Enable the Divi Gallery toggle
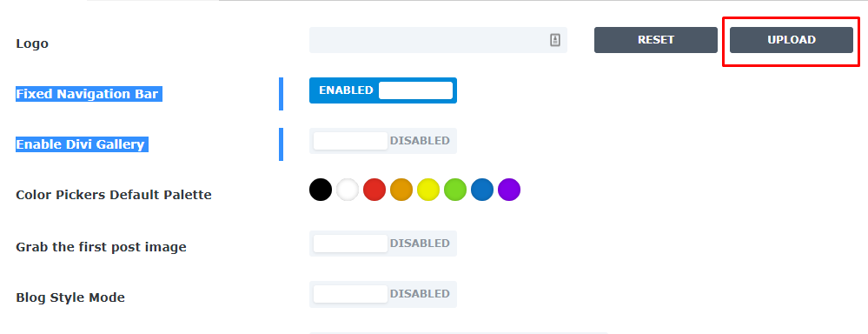 pyautogui.click(x=383, y=141)
